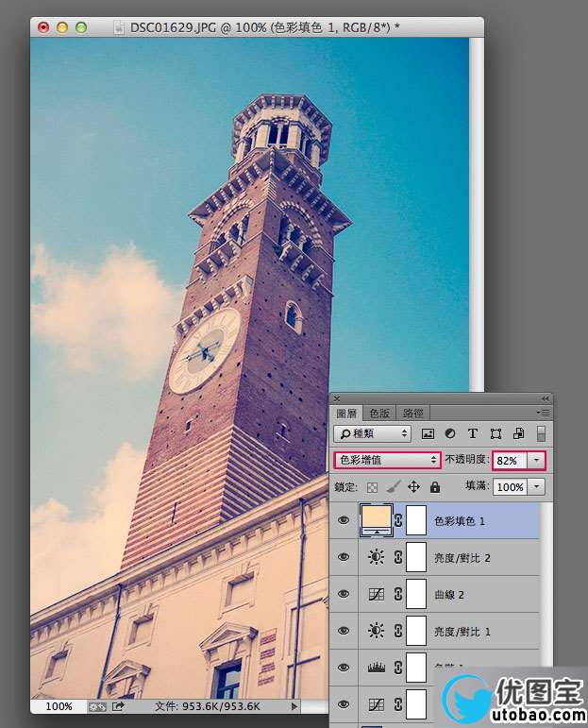This screenshot has height=728, width=588.
Task: Lock transparent pixels checkerboard icon
Action: [372, 487]
